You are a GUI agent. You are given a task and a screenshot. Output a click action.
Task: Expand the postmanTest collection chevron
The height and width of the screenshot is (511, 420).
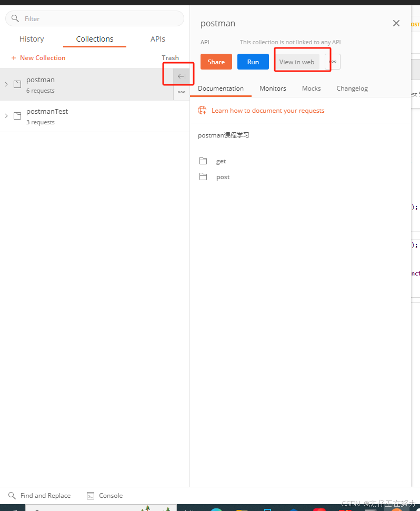click(6, 116)
